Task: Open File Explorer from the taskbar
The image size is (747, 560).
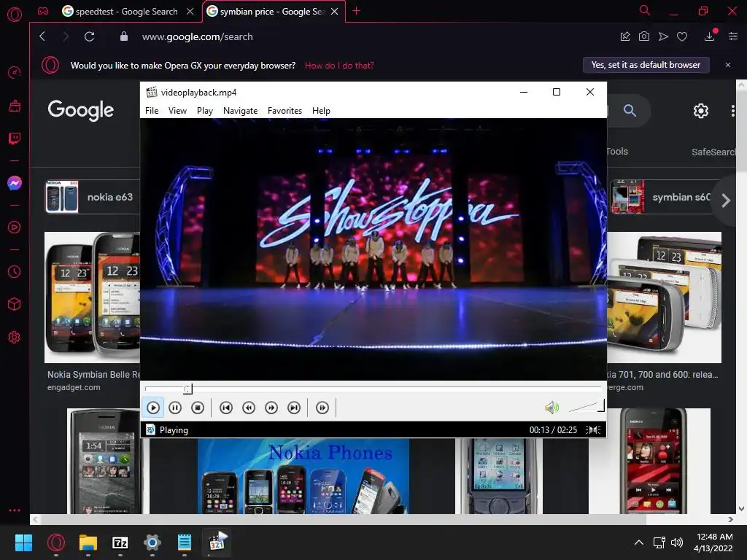Action: 88,542
